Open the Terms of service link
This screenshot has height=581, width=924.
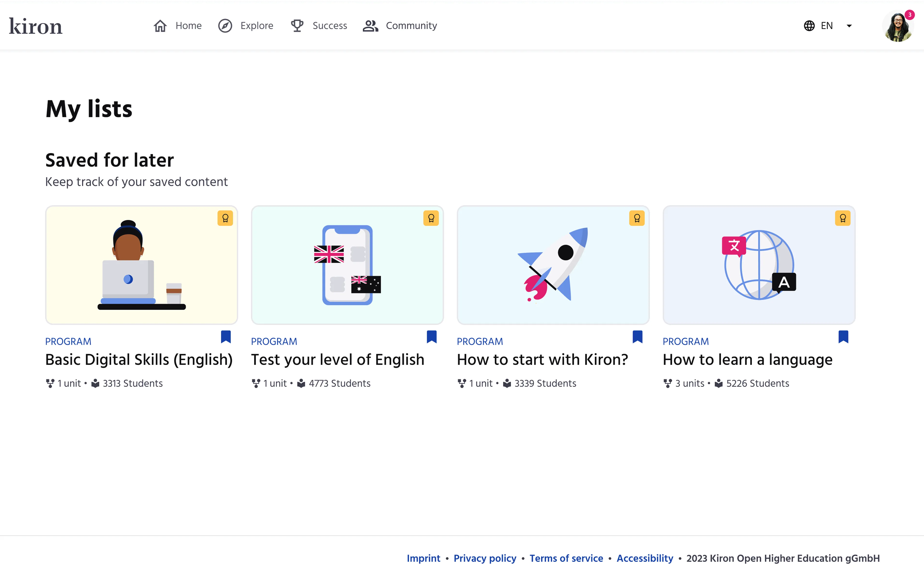pos(566,558)
